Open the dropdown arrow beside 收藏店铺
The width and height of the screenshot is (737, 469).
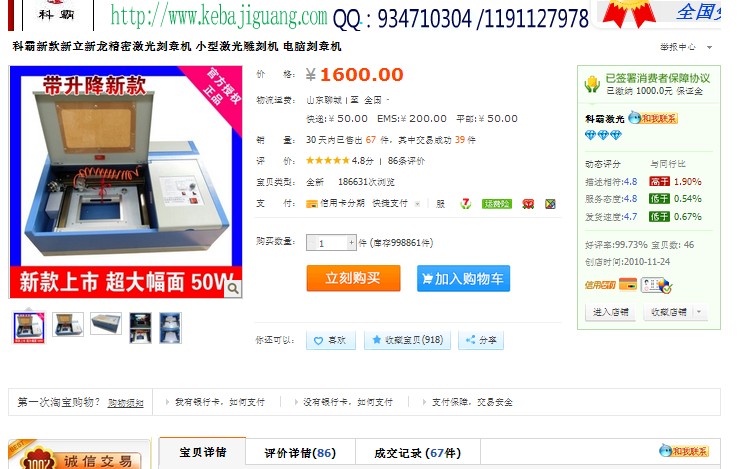(x=699, y=312)
